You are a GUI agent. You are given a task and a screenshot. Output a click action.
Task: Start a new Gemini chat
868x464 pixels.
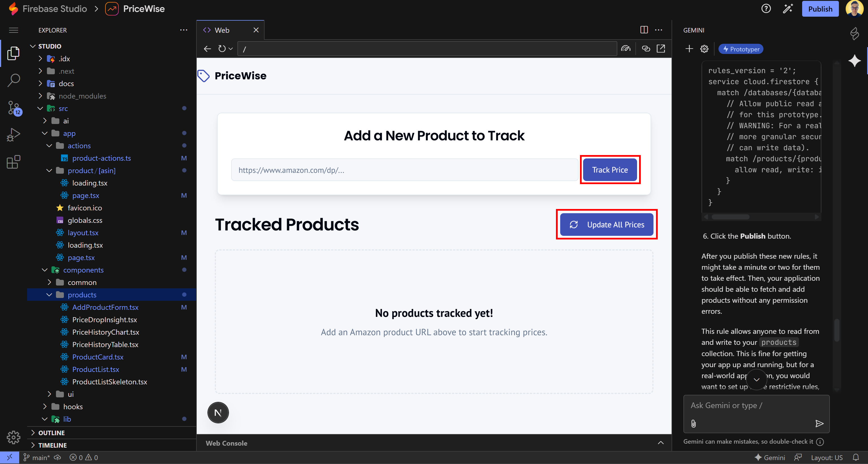tap(689, 49)
